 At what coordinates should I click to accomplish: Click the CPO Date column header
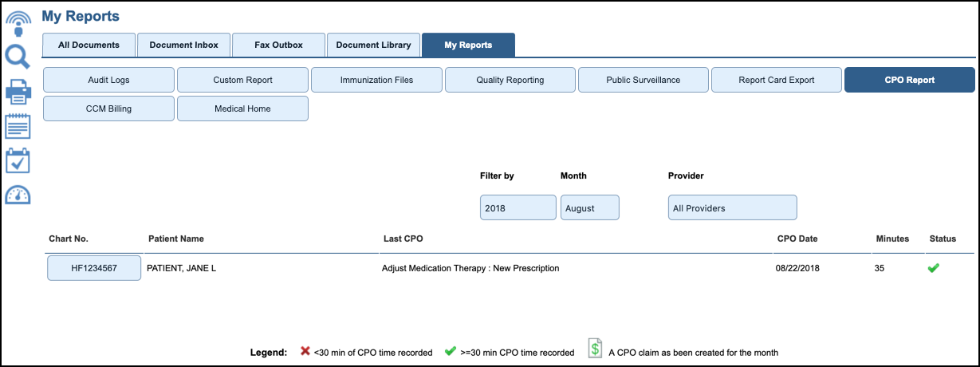click(797, 239)
